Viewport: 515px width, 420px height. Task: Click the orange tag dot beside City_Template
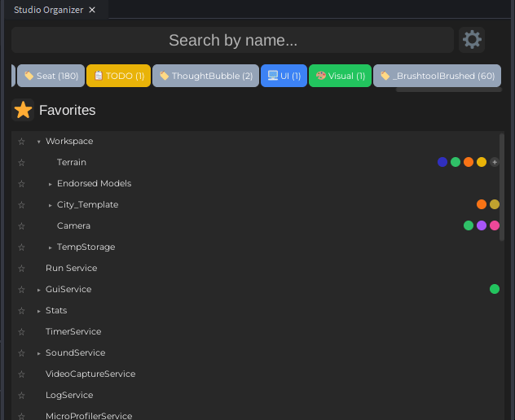[x=482, y=204]
